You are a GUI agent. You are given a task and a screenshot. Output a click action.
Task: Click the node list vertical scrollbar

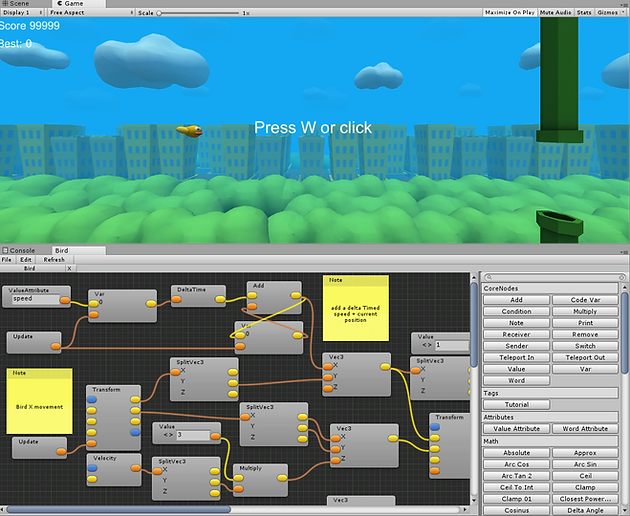pyautogui.click(x=624, y=334)
